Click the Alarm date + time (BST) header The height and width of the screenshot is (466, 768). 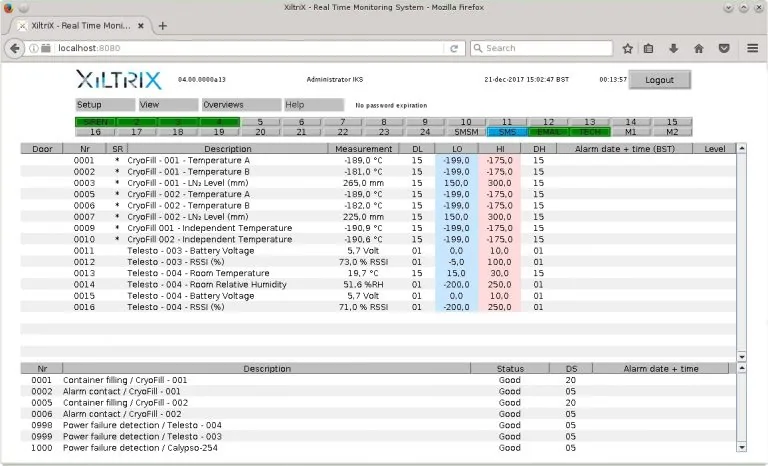click(x=624, y=148)
